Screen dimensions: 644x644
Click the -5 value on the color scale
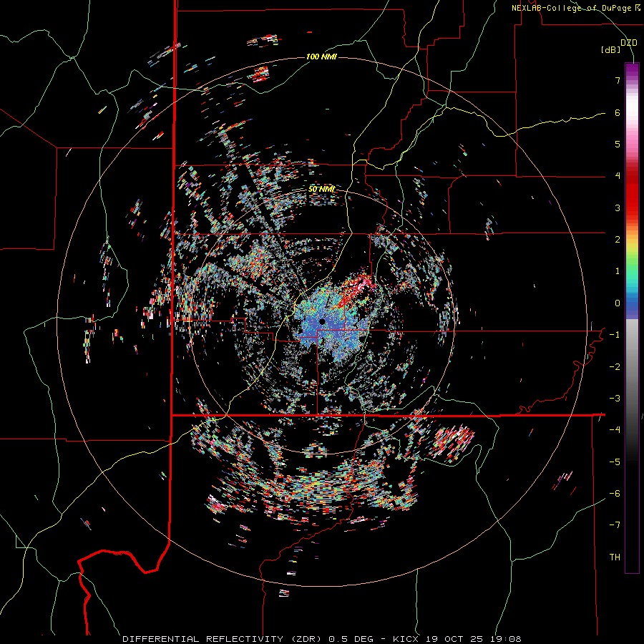(615, 462)
